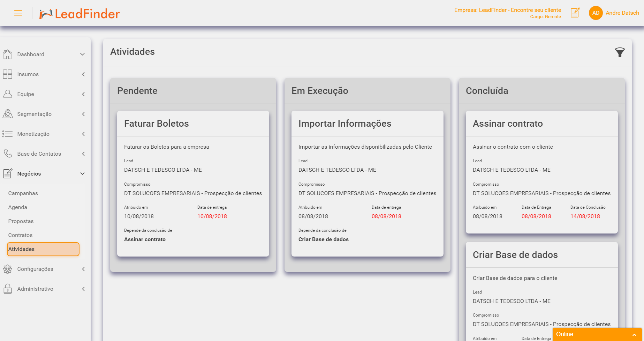644x341 pixels.
Task: Click the Pendente column header
Action: (x=137, y=91)
